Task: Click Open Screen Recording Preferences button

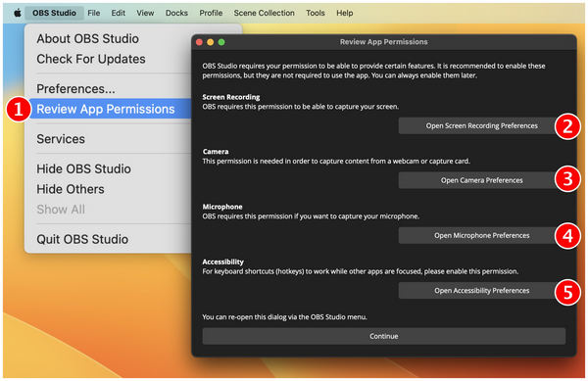Action: tap(481, 126)
